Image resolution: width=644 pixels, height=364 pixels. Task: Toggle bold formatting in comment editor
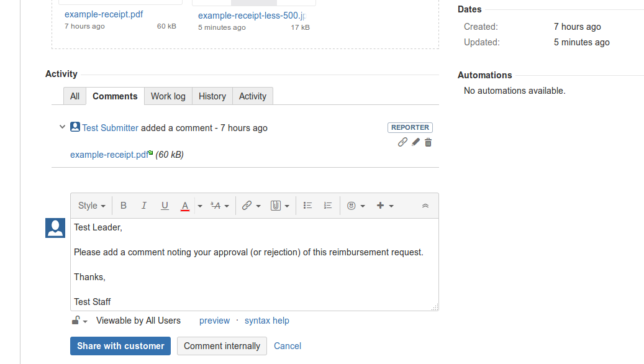click(x=124, y=206)
